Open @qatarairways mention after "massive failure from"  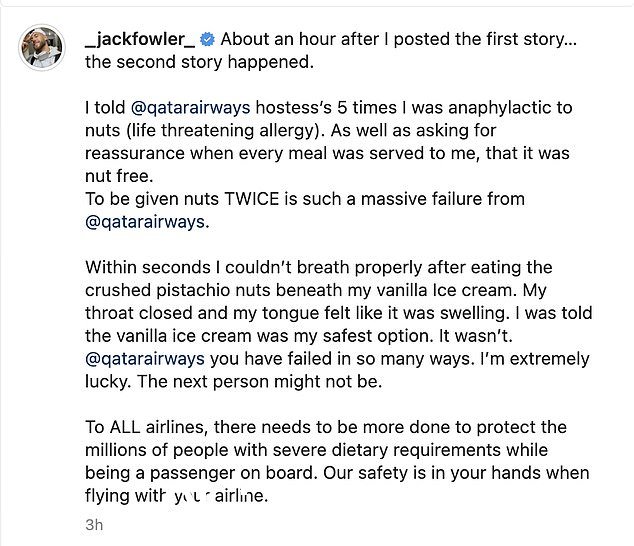click(x=145, y=222)
